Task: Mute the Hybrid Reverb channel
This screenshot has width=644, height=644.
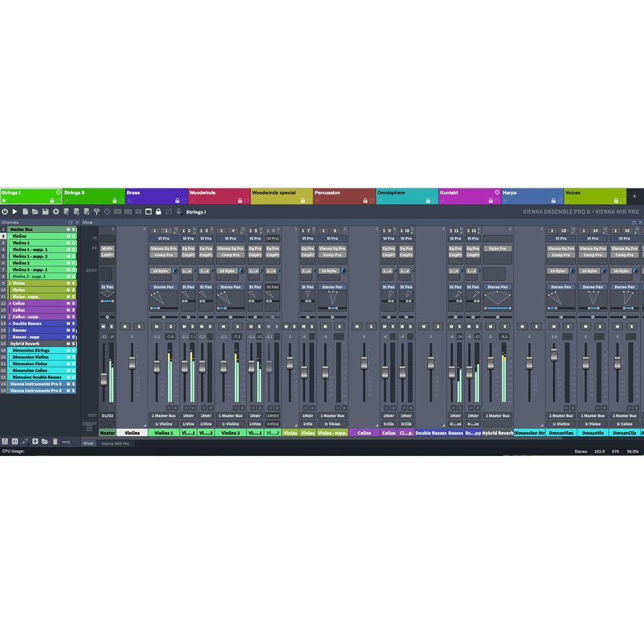Action: tap(69, 343)
